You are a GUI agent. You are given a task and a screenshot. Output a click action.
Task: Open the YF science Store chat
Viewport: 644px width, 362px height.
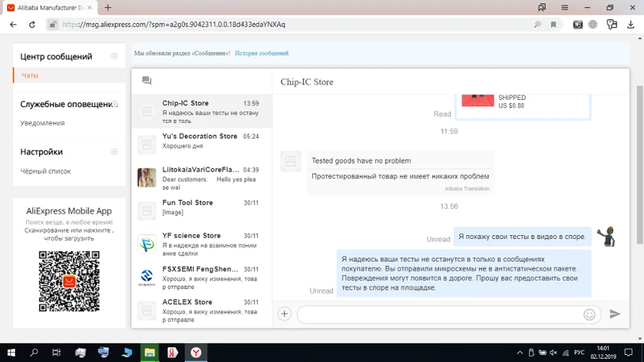(202, 243)
